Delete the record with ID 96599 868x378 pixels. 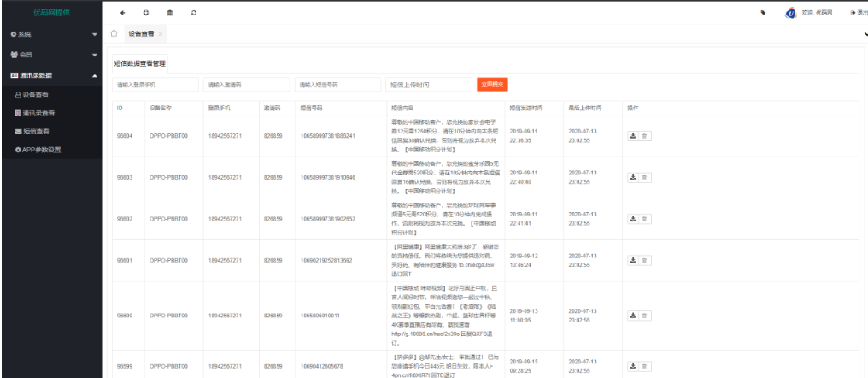(x=645, y=366)
